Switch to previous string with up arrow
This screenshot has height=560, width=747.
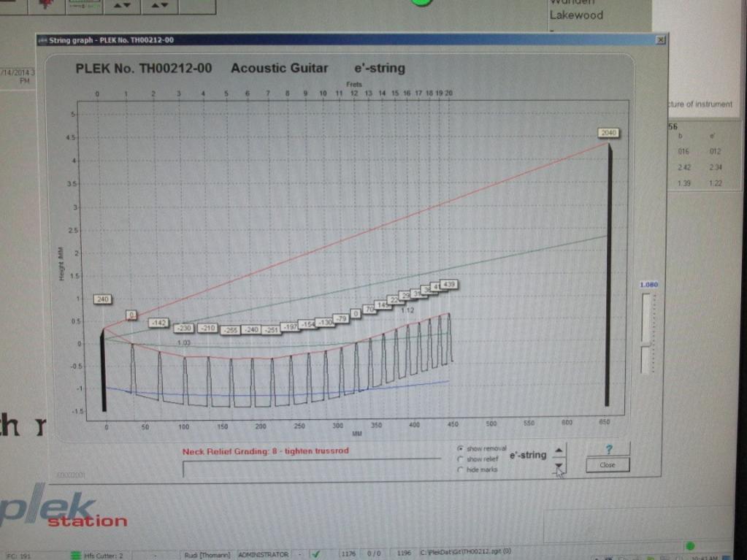[559, 450]
